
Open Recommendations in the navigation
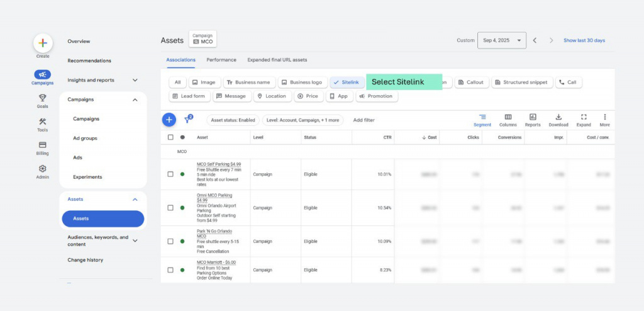[89, 60]
